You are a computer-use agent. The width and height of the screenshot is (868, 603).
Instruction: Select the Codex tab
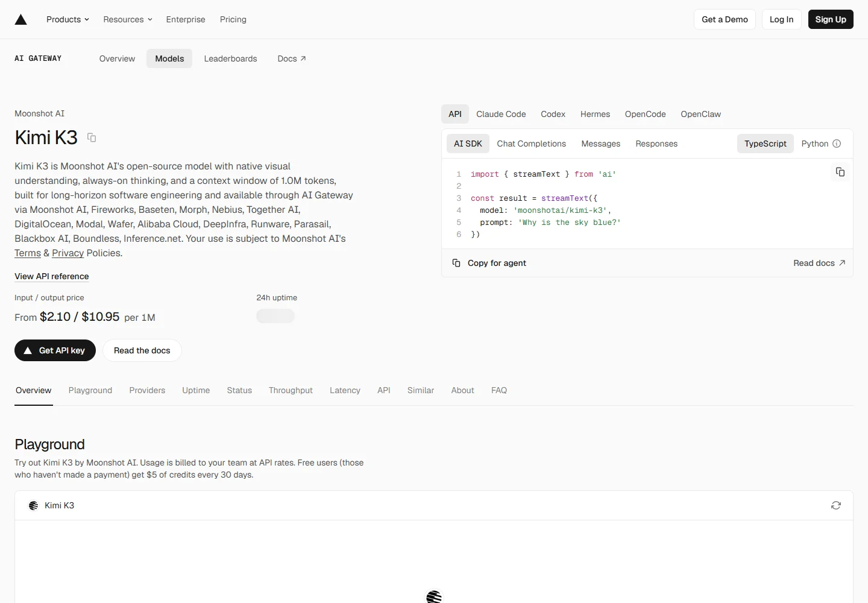[x=553, y=114]
